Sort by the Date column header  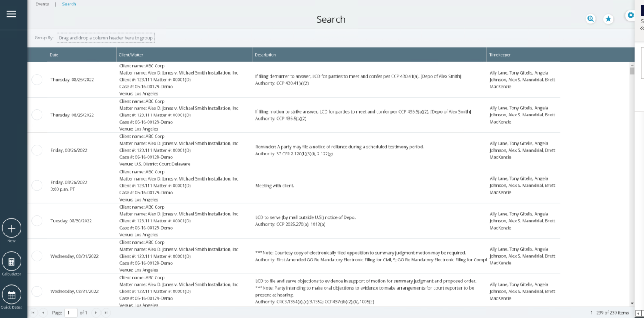pos(54,55)
